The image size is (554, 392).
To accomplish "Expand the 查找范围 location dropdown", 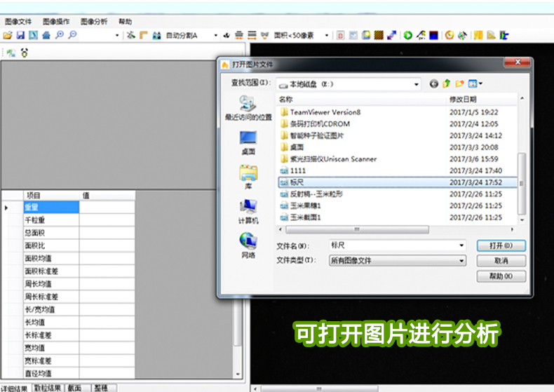I will point(416,84).
